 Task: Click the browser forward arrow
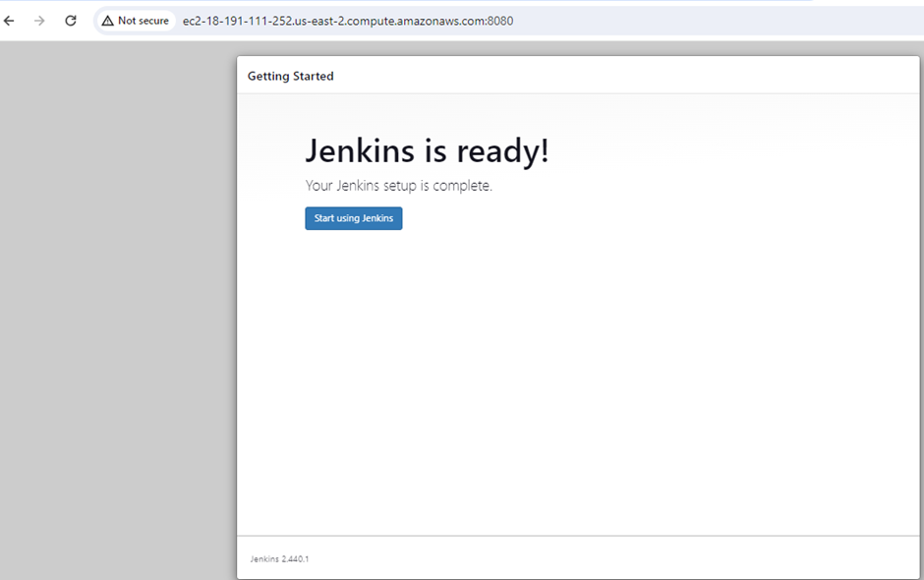[x=39, y=21]
